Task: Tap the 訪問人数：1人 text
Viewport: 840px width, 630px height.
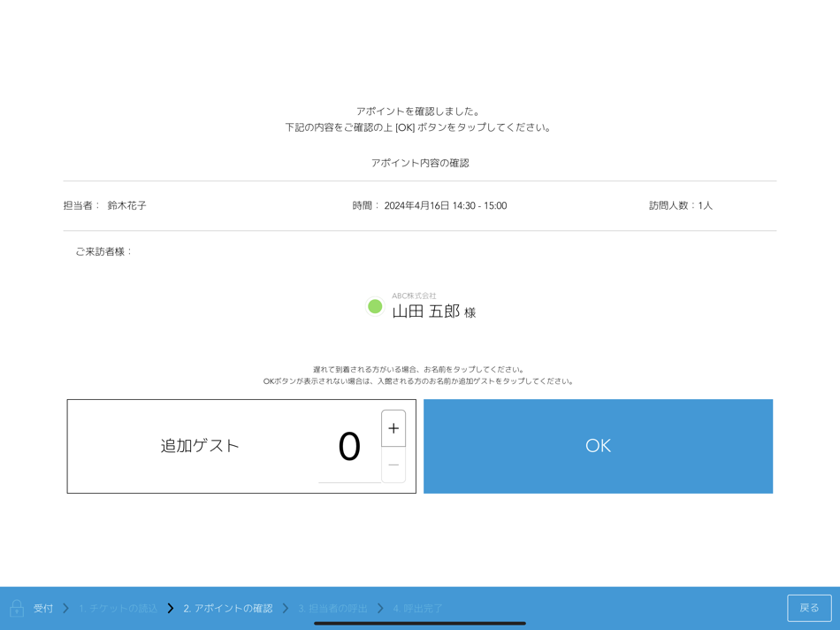Action: point(680,205)
